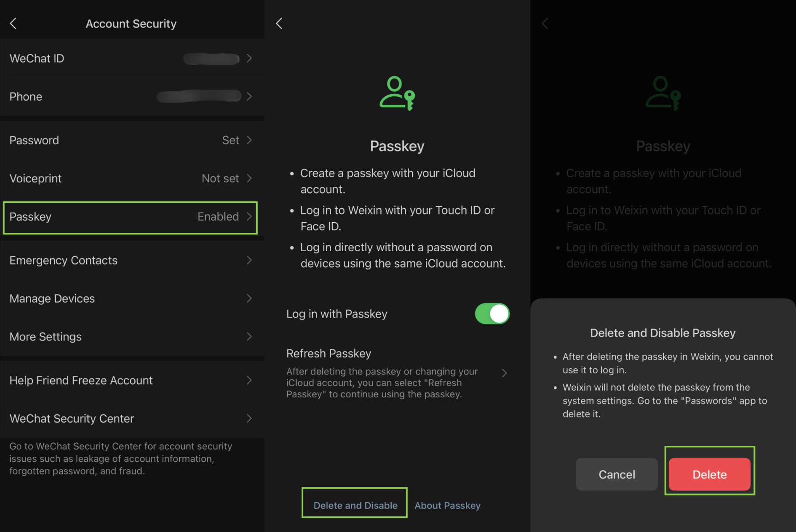
Task: Tap About Passkey link
Action: 447,505
